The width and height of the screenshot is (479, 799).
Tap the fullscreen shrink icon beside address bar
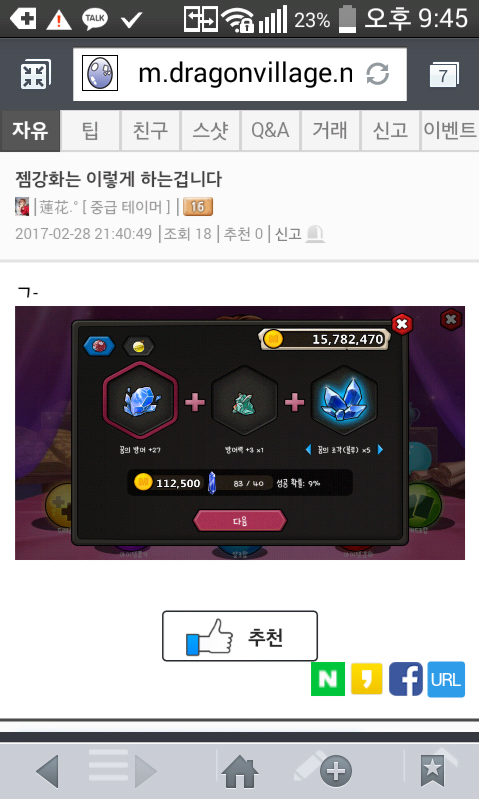35,74
